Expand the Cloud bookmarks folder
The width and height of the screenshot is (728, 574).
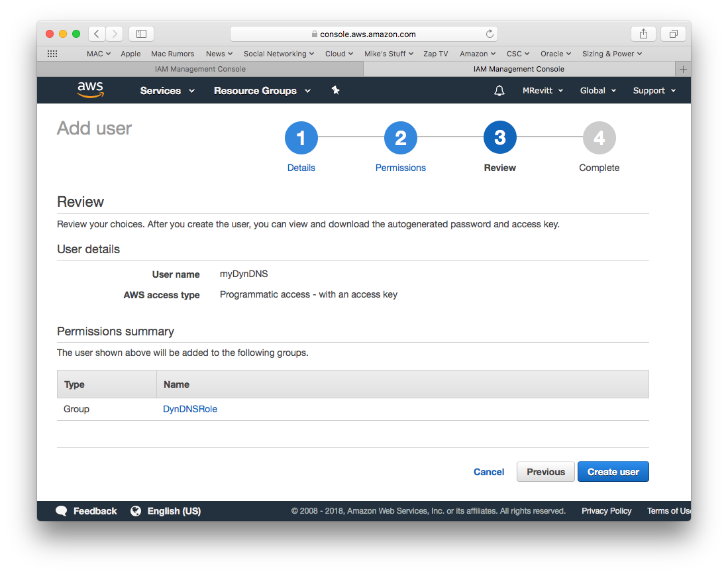tap(339, 54)
